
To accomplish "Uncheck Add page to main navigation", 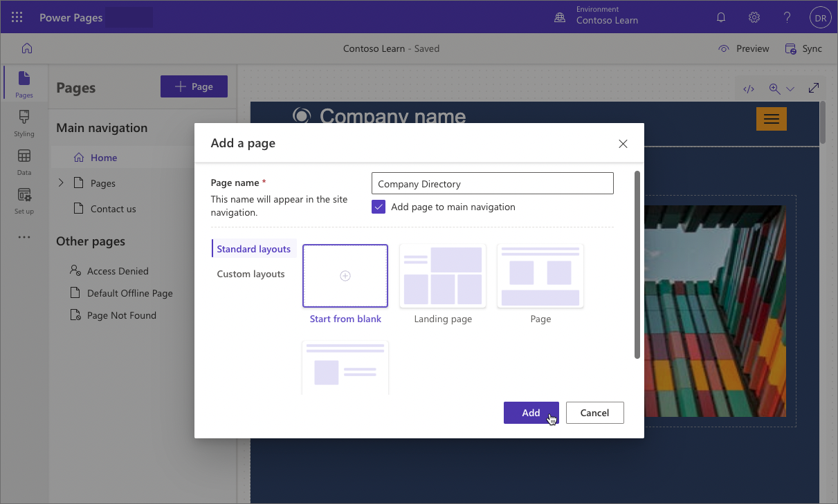I will pyautogui.click(x=379, y=207).
